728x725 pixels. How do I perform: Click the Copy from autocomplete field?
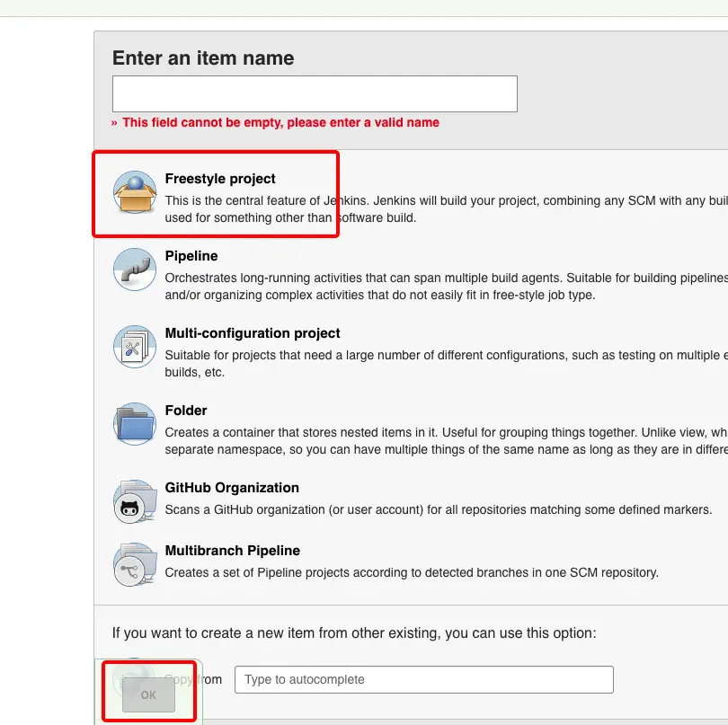click(x=424, y=679)
